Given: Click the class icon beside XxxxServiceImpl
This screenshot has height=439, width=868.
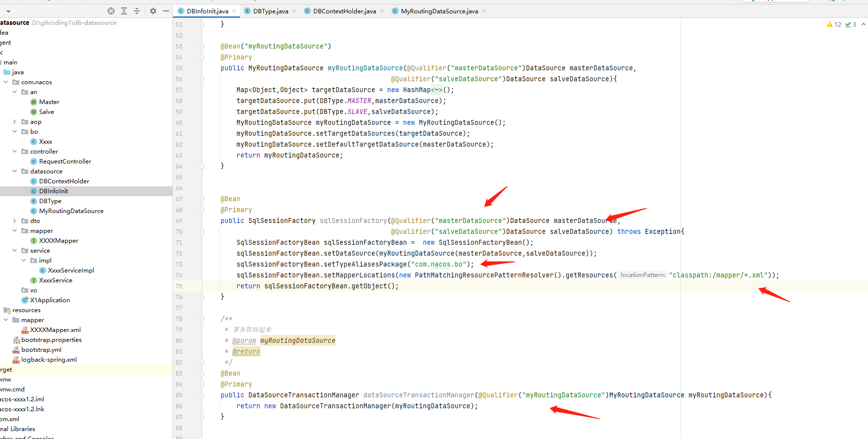Looking at the screenshot, I should 43,271.
